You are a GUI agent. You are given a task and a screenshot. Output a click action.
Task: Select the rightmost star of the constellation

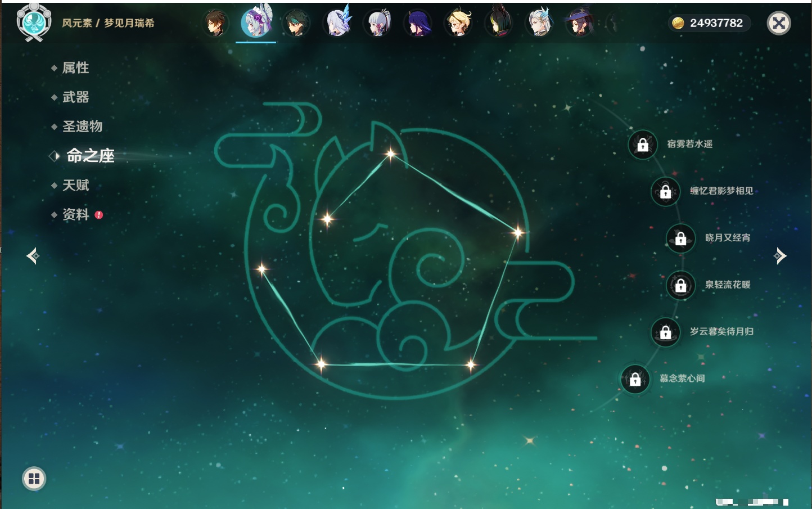pyautogui.click(x=518, y=232)
